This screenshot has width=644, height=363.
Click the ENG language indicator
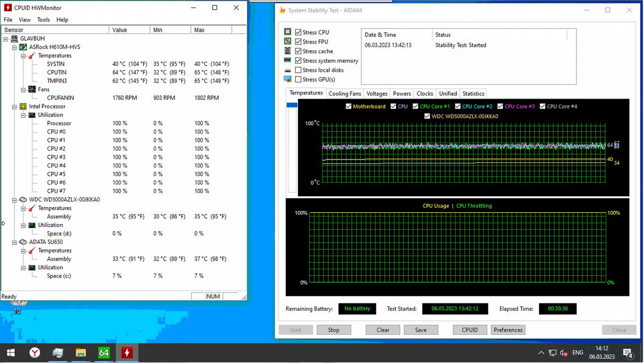coord(578,353)
